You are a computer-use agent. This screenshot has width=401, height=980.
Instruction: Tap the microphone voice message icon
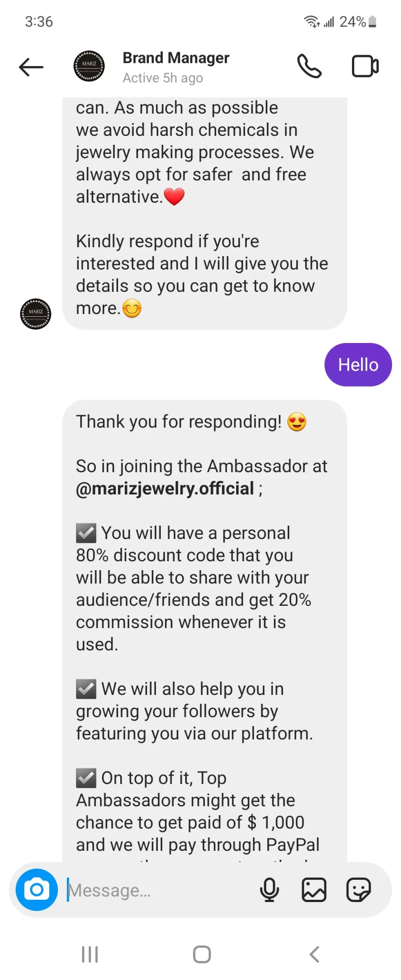pyautogui.click(x=269, y=890)
